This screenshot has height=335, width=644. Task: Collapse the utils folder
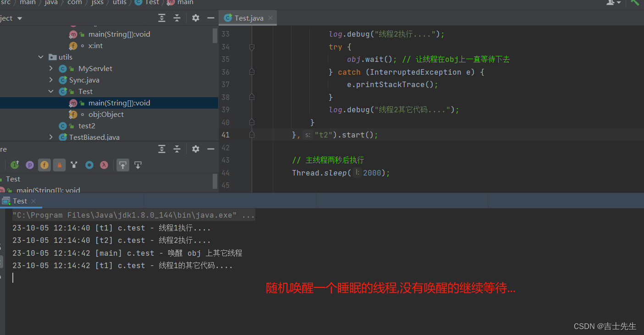pyautogui.click(x=41, y=57)
